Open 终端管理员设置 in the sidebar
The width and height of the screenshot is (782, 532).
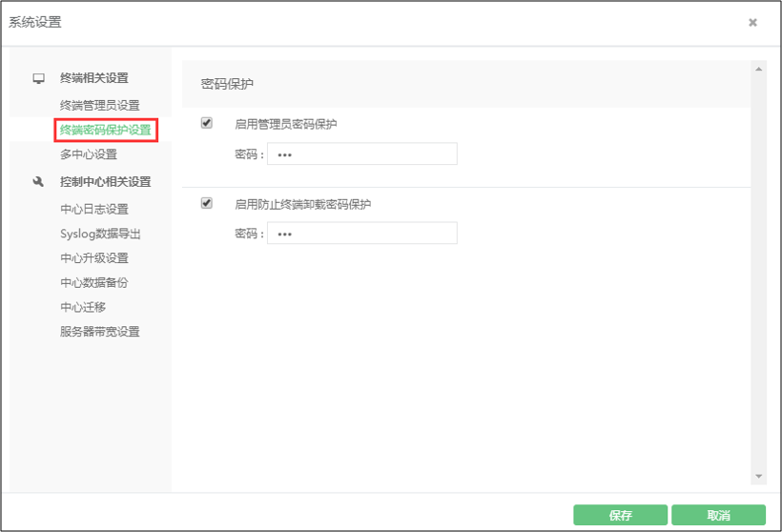tap(100, 105)
